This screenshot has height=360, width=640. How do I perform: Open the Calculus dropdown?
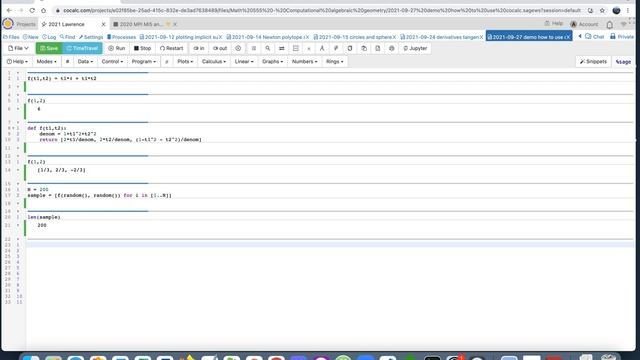[214, 62]
